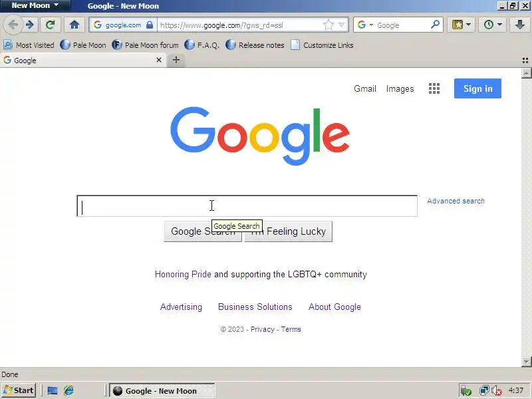Reload the page with the green refresh icon
This screenshot has height=399, width=532.
(x=51, y=25)
